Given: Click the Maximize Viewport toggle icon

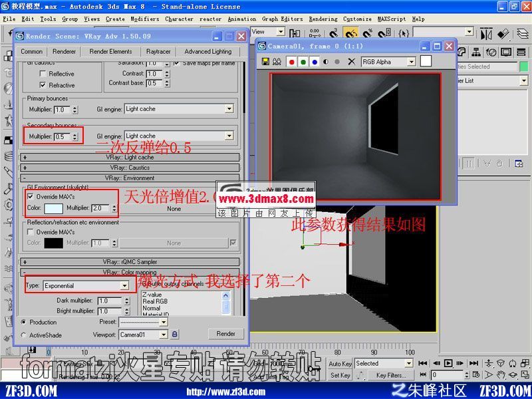Looking at the screenshot, I should [x=524, y=375].
